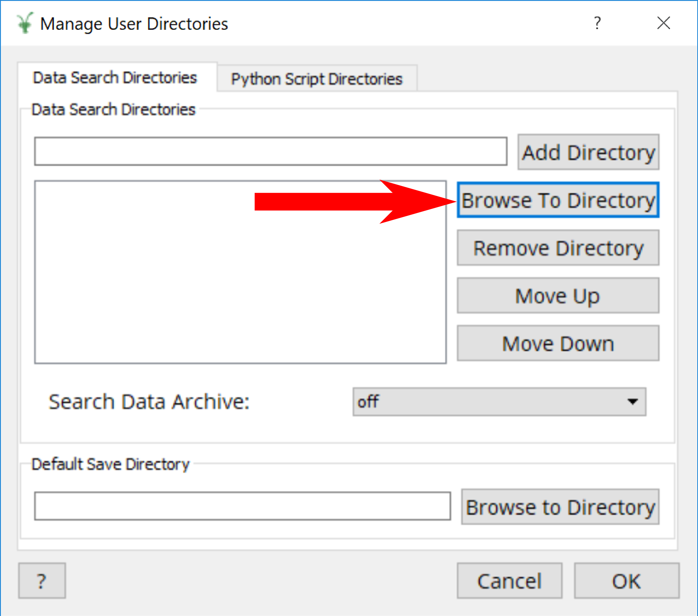The width and height of the screenshot is (698, 616).
Task: Switch to Python Script Directories tab
Action: [x=317, y=79]
